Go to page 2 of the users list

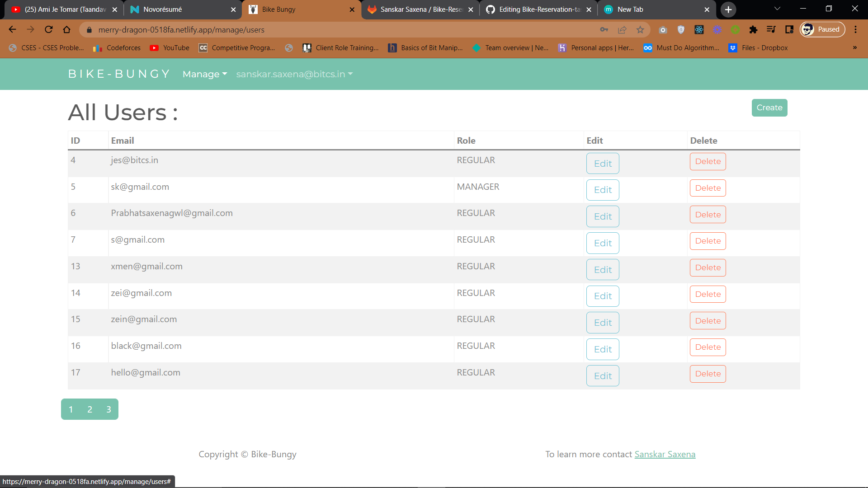90,409
